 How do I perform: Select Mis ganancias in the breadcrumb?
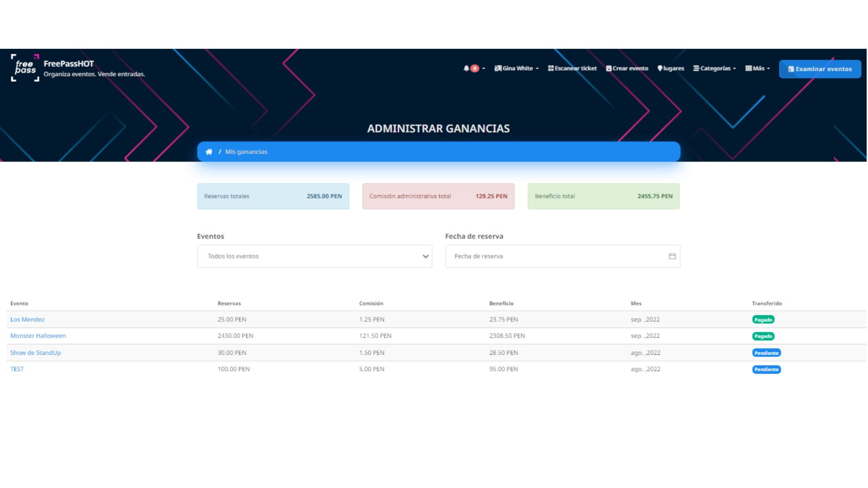pyautogui.click(x=246, y=151)
